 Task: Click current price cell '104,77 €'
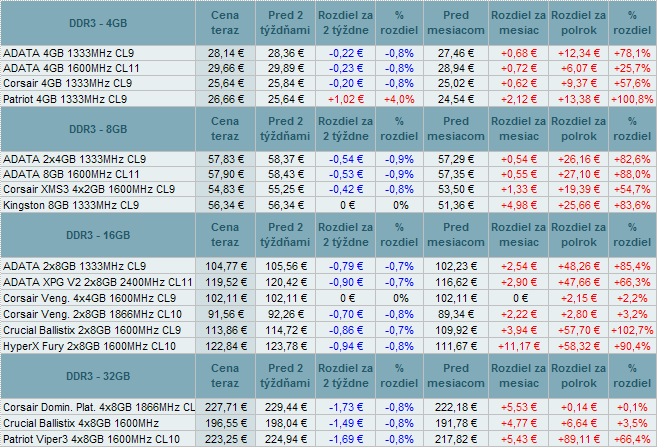pyautogui.click(x=225, y=266)
